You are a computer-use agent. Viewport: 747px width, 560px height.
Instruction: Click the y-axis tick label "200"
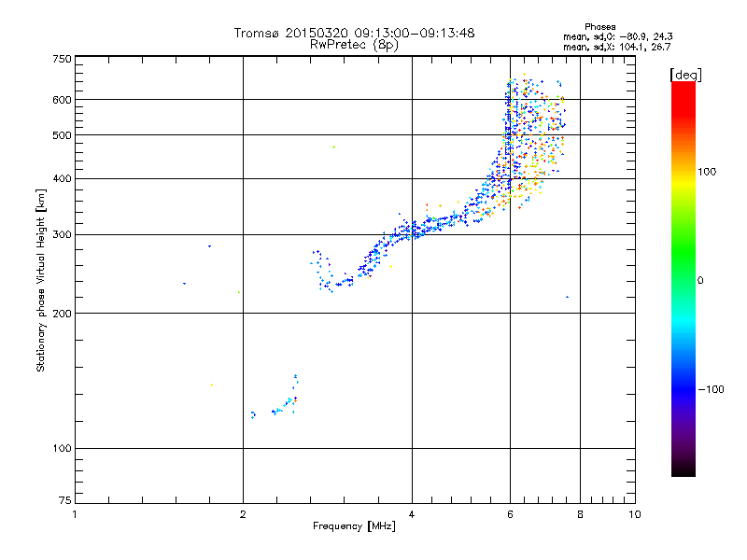[x=62, y=314]
